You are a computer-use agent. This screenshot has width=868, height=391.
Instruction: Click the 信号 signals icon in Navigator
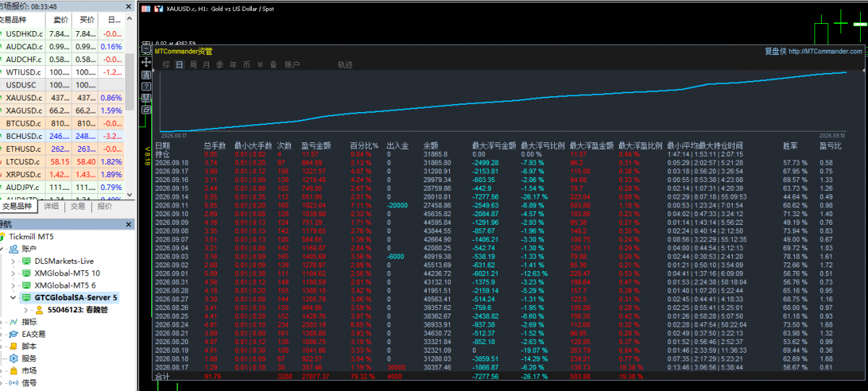[14, 383]
